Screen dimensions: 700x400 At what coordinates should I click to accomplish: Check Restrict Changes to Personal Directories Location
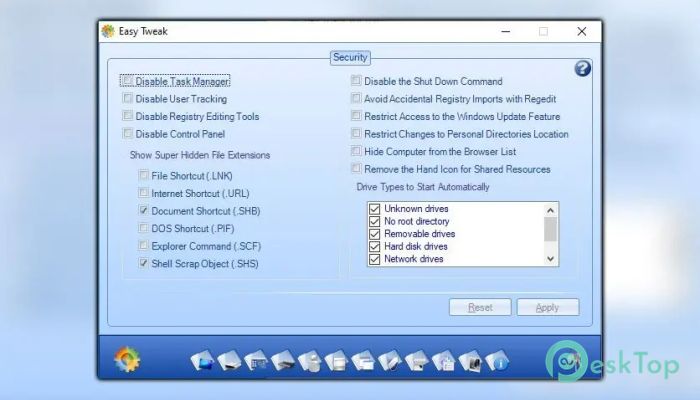(x=356, y=133)
